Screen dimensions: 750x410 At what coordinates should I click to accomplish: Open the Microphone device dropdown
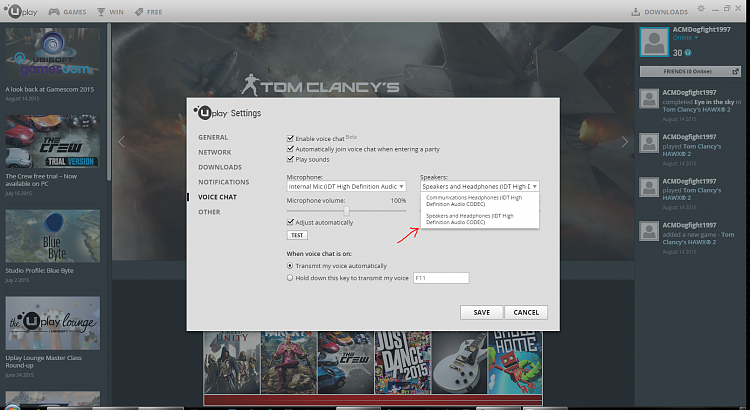click(346, 186)
